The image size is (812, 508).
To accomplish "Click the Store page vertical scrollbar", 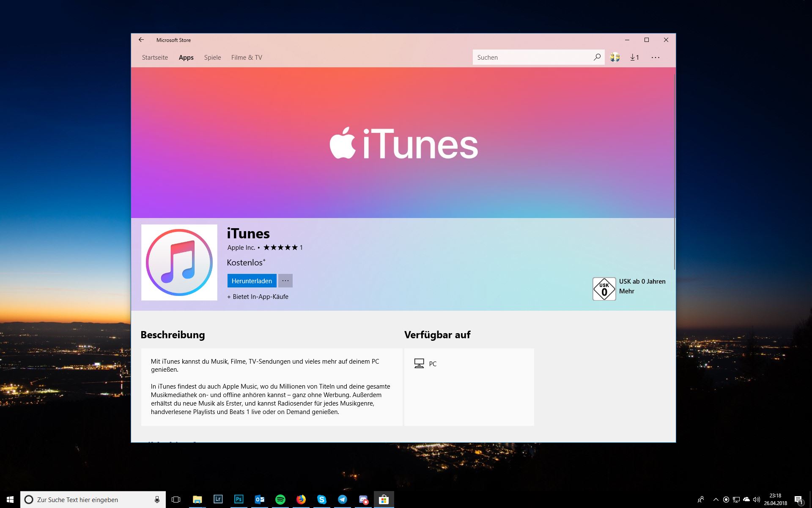I will click(674, 169).
